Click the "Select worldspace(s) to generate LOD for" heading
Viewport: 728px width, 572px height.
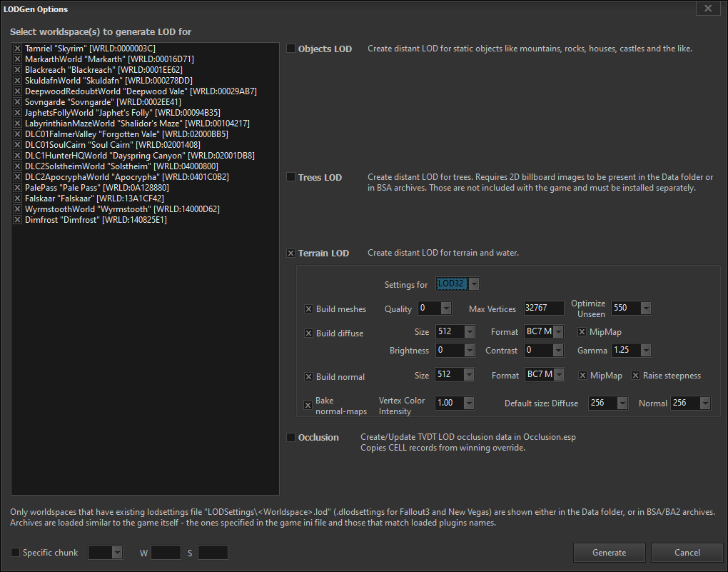[101, 31]
